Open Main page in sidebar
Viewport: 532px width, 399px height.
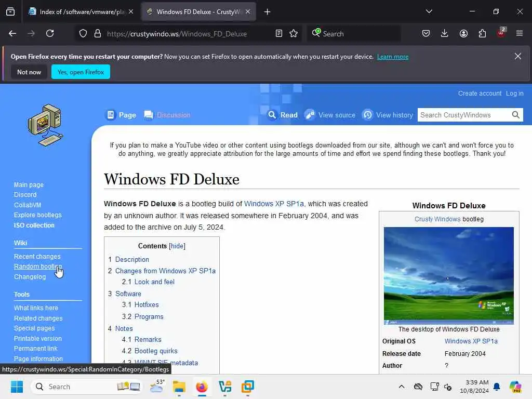click(x=29, y=185)
